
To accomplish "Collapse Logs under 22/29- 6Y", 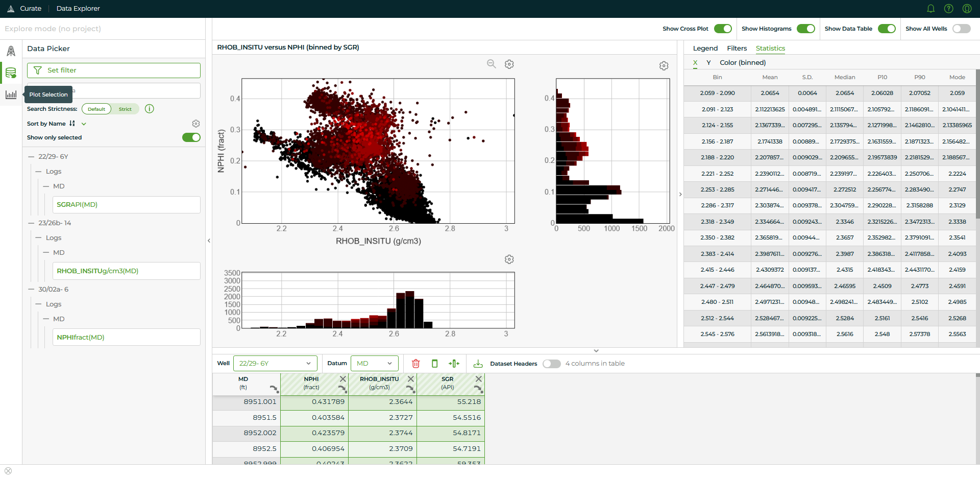I will pos(39,172).
